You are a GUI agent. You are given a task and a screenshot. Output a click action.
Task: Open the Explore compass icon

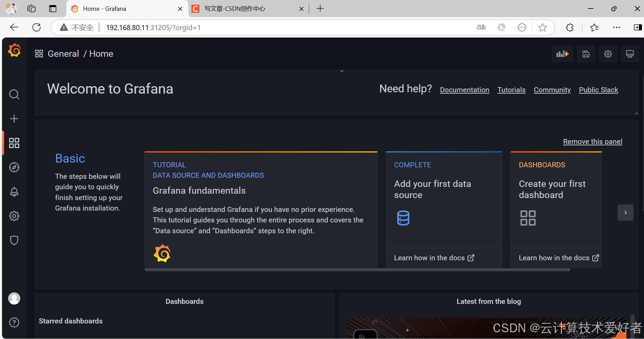[14, 167]
